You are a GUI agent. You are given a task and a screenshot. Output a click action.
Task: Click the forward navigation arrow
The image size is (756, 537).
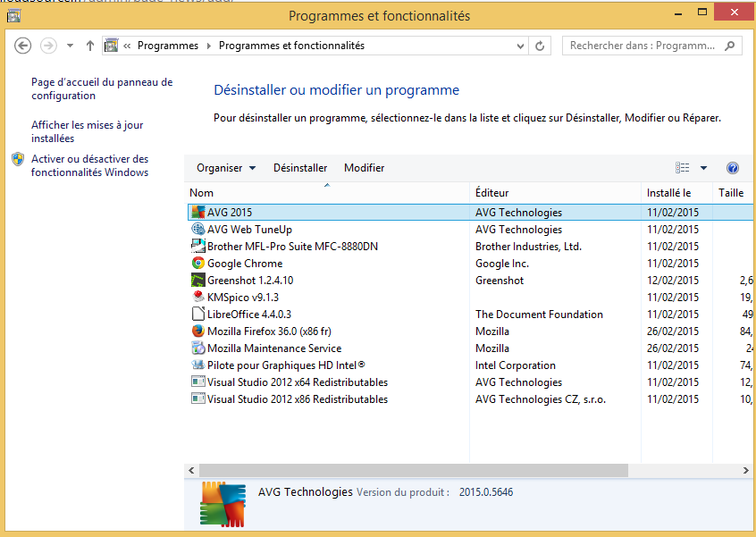(48, 46)
